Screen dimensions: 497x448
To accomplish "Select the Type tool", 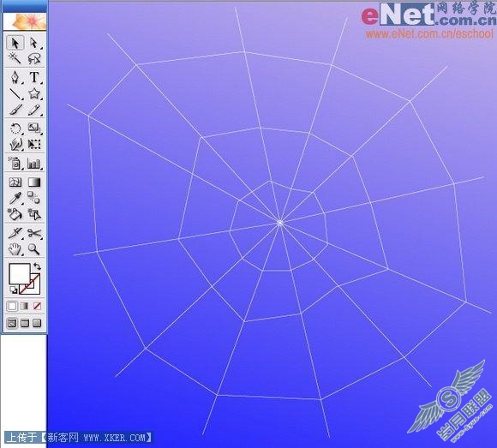I will point(34,77).
